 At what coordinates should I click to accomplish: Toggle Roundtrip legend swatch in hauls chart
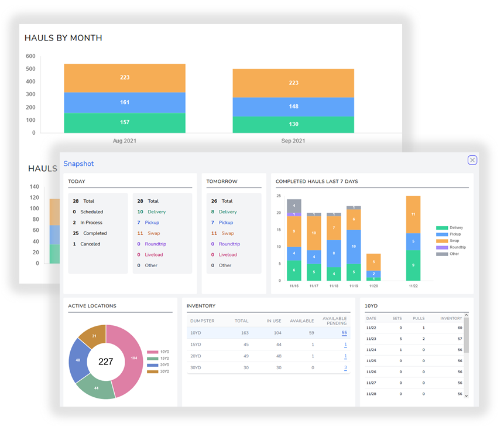coord(442,247)
